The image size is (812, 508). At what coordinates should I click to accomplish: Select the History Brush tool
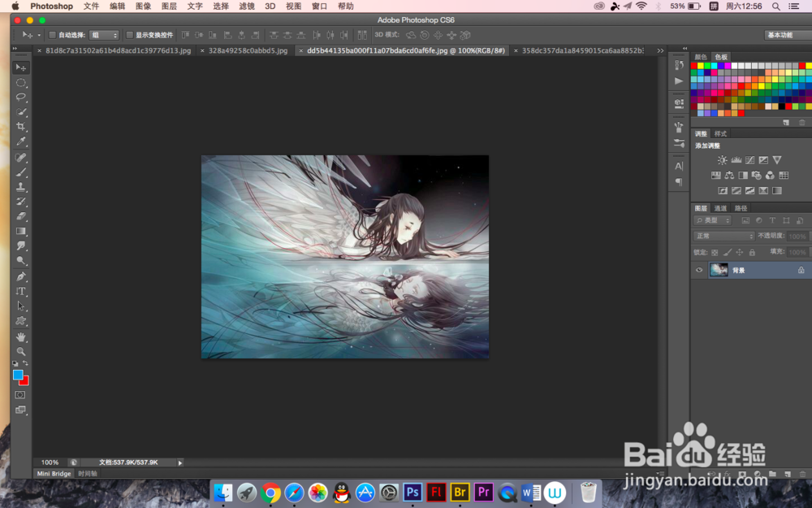click(x=21, y=202)
